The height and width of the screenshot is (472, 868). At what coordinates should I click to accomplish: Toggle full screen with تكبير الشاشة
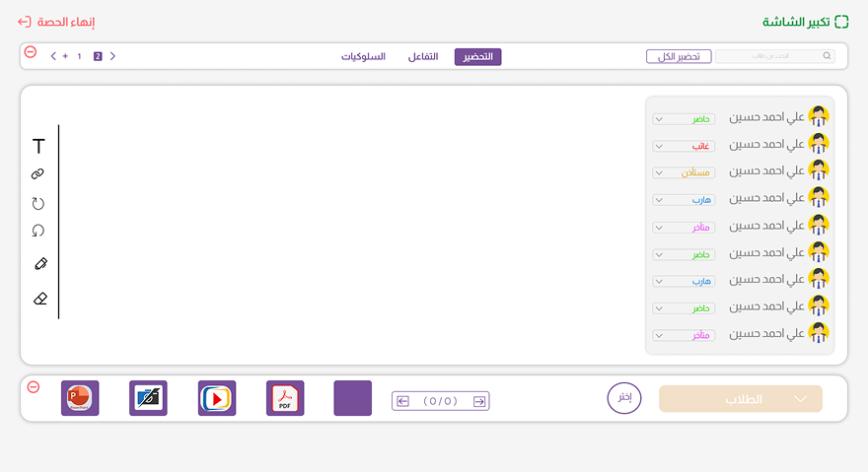805,22
